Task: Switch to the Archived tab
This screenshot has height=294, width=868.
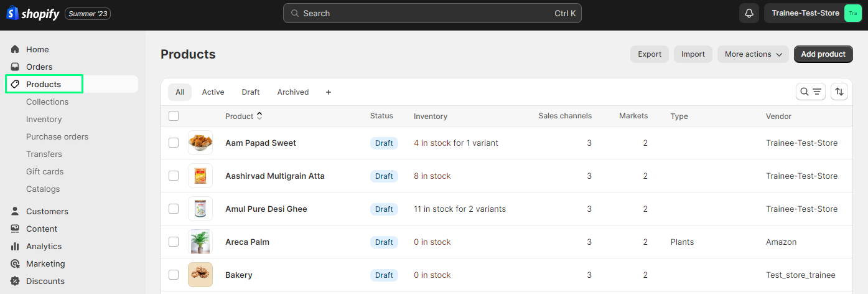Action: tap(293, 92)
